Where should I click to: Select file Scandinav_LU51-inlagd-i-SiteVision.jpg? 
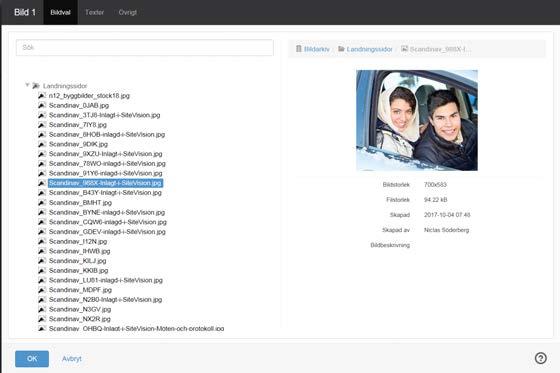pos(106,280)
